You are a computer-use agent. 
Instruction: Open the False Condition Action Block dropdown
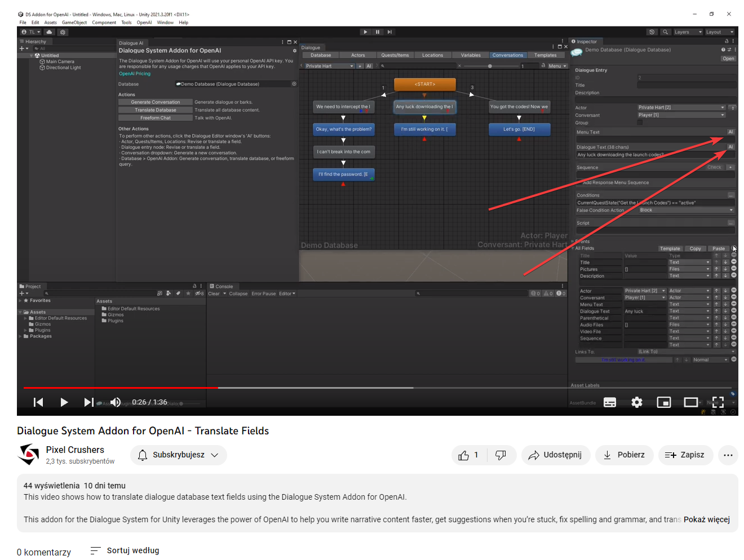686,210
